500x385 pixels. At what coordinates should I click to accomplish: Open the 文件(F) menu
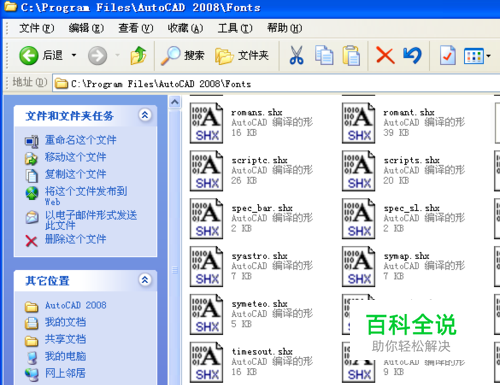pyautogui.click(x=36, y=28)
